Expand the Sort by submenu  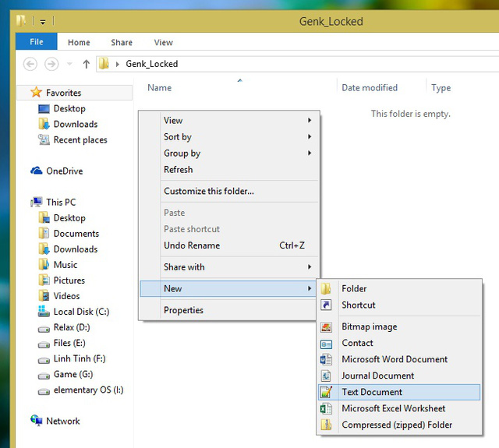click(x=229, y=136)
